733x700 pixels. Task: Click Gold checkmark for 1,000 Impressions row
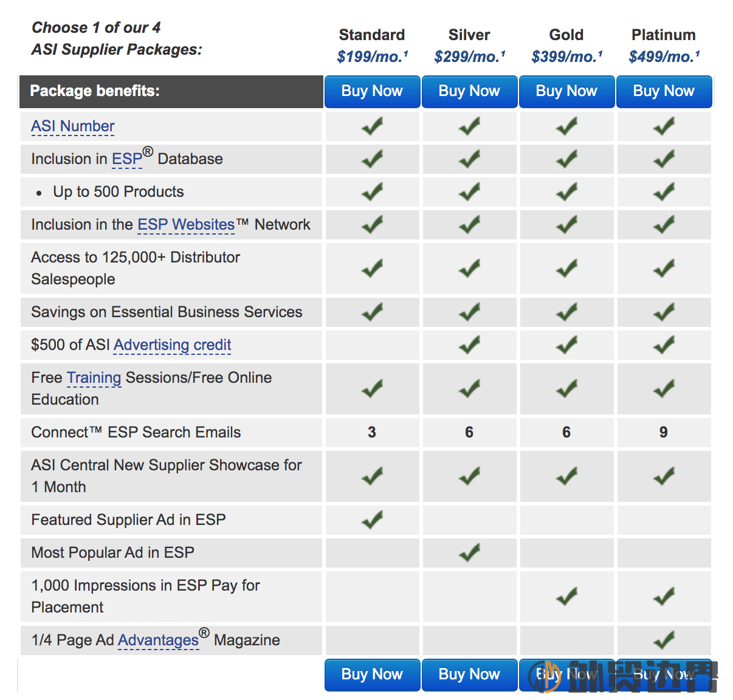(x=566, y=596)
